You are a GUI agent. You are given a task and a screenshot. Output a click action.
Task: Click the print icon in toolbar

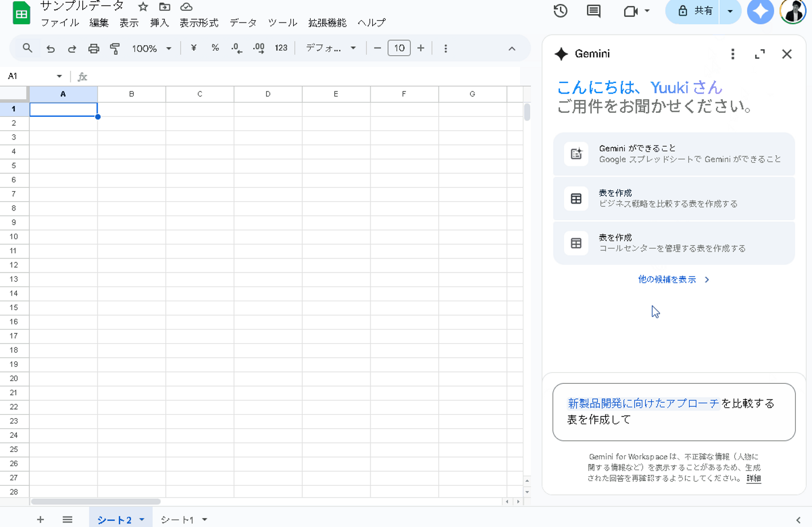[94, 49]
